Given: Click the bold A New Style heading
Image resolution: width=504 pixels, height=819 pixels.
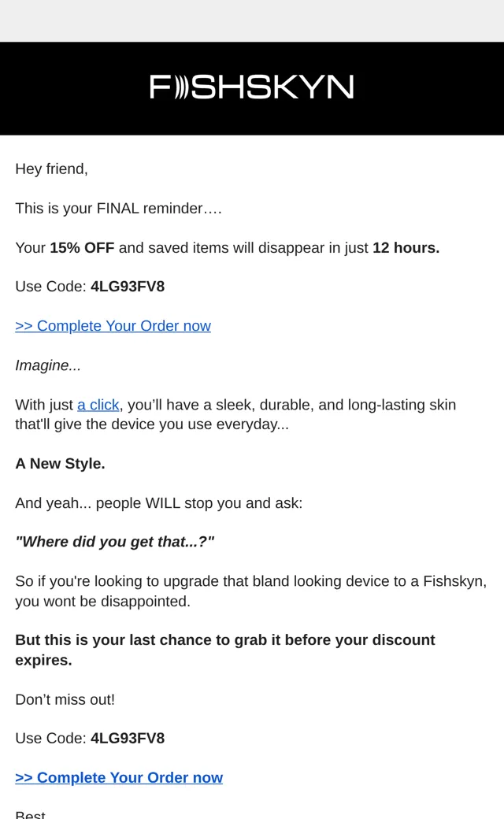Looking at the screenshot, I should click(60, 464).
